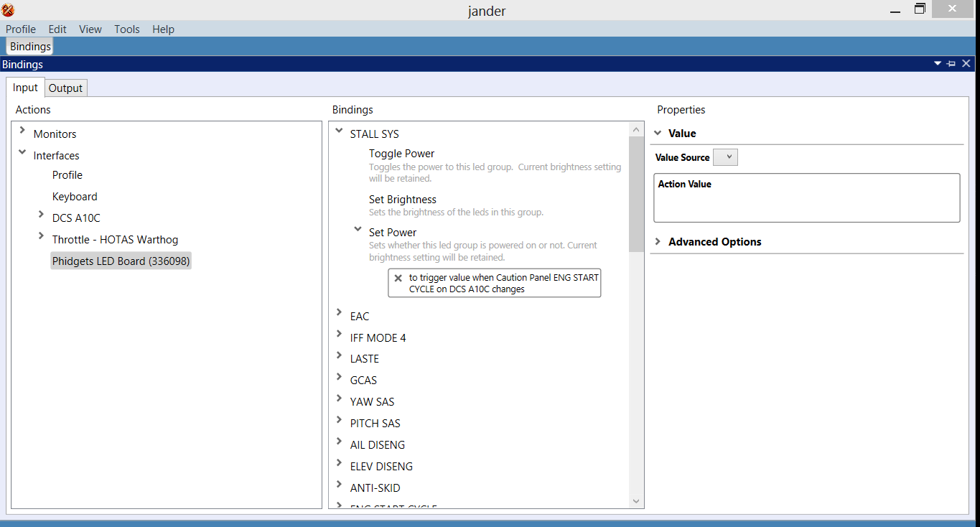Expand the DCS A10C interface
The height and width of the screenshot is (527, 980).
pos(41,215)
